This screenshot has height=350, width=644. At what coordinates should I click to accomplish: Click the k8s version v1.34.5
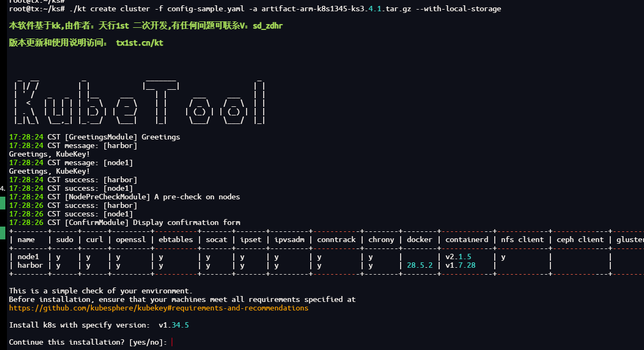pyautogui.click(x=174, y=325)
